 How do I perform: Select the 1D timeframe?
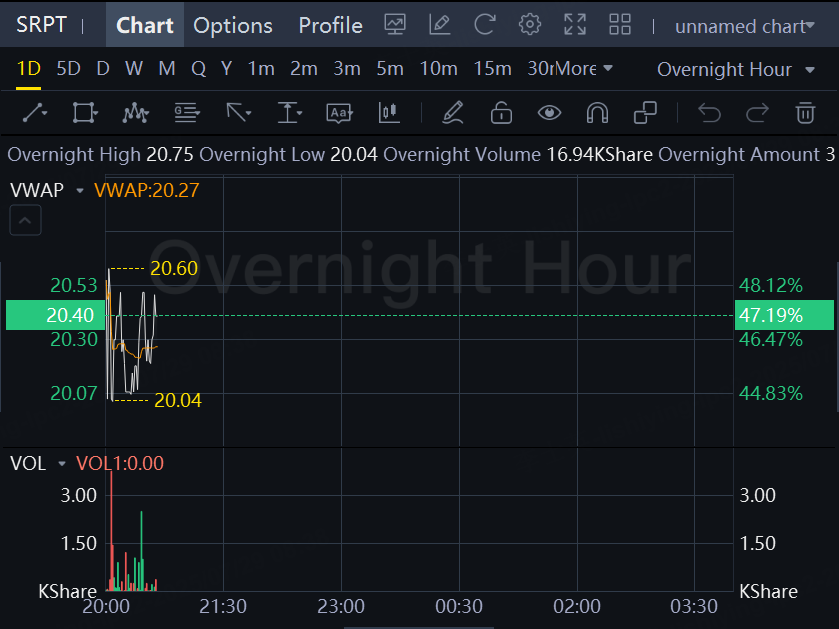coord(28,68)
